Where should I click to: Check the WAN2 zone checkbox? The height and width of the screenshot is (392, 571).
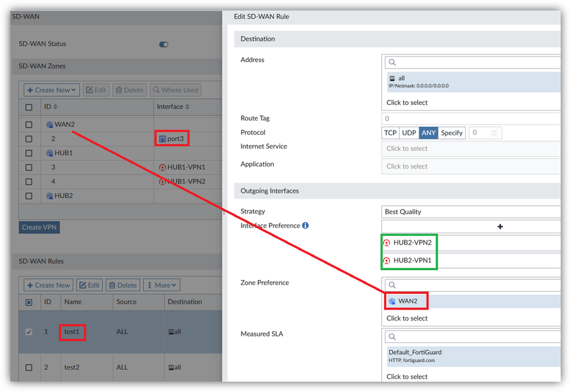click(x=29, y=125)
